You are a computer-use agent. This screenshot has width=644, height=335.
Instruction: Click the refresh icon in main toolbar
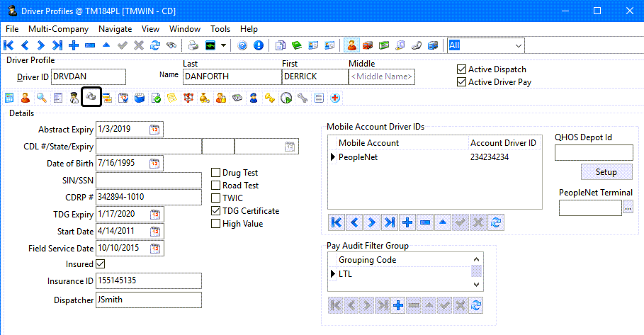154,45
